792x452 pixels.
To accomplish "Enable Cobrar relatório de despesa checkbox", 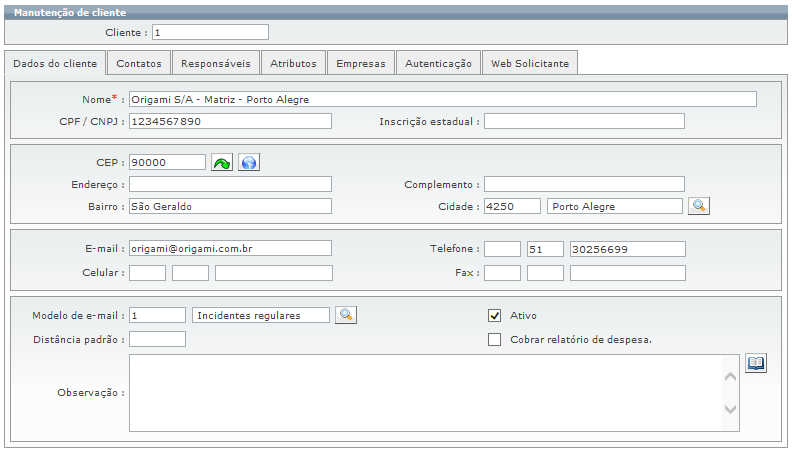I will 494,339.
